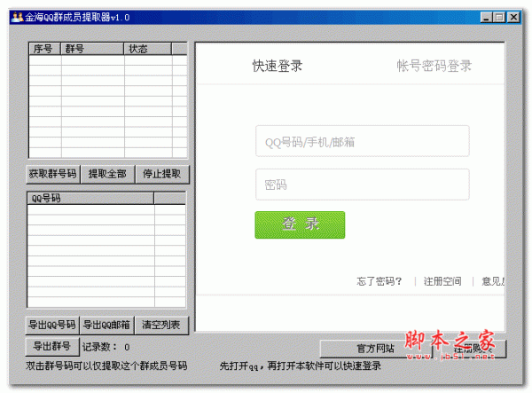Open the 官方网站 button

(x=375, y=349)
